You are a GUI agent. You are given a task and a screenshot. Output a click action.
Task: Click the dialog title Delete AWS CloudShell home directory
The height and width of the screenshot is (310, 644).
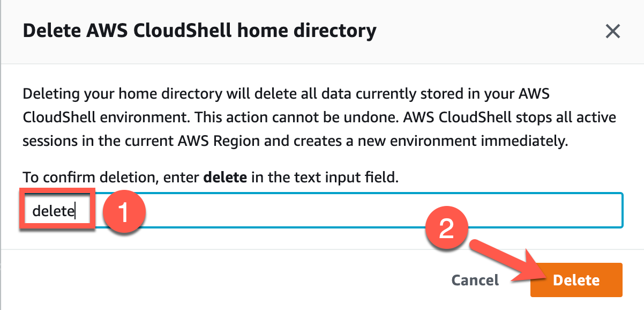pos(199,31)
